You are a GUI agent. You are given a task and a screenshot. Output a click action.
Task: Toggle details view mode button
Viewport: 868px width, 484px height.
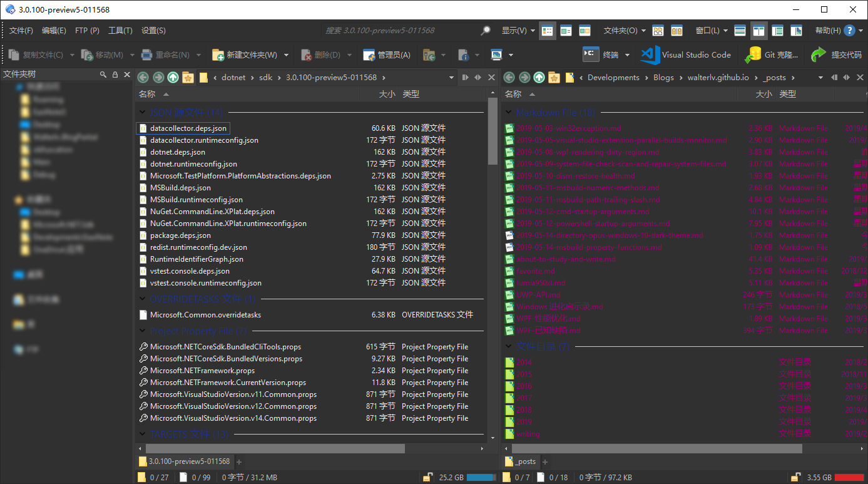[x=548, y=30]
